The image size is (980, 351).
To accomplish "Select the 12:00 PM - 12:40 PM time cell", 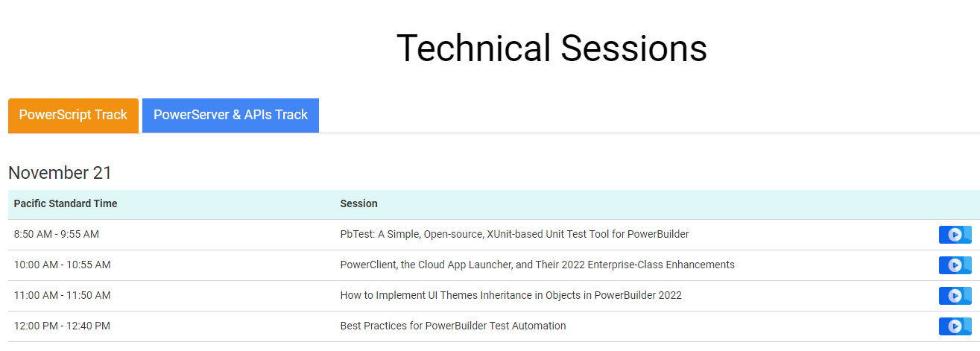I will click(x=62, y=326).
